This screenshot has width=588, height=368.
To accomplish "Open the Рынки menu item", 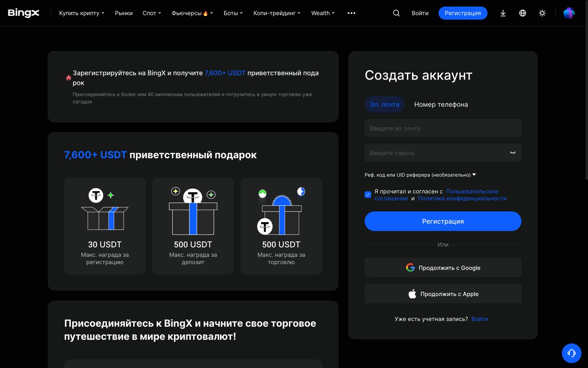I will click(124, 13).
